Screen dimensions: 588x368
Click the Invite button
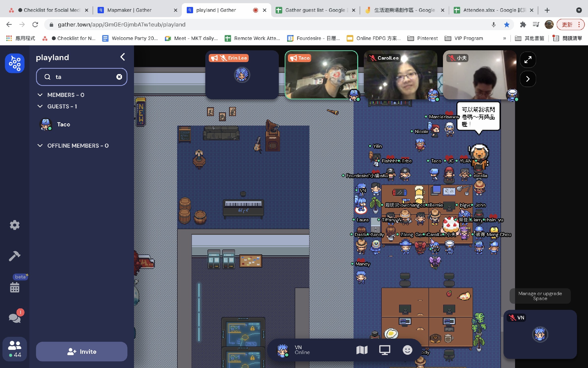[82, 352]
